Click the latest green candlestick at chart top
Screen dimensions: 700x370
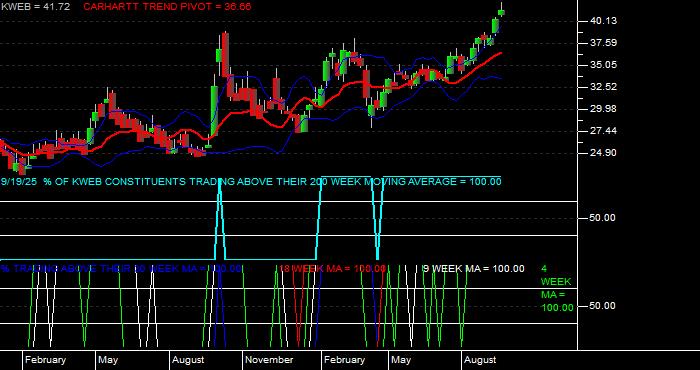tap(501, 12)
